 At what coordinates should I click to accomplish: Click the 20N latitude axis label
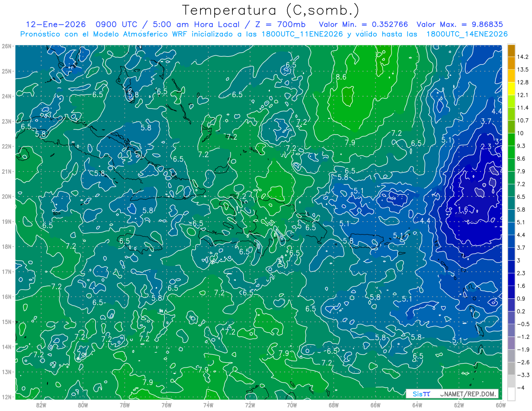(7, 196)
